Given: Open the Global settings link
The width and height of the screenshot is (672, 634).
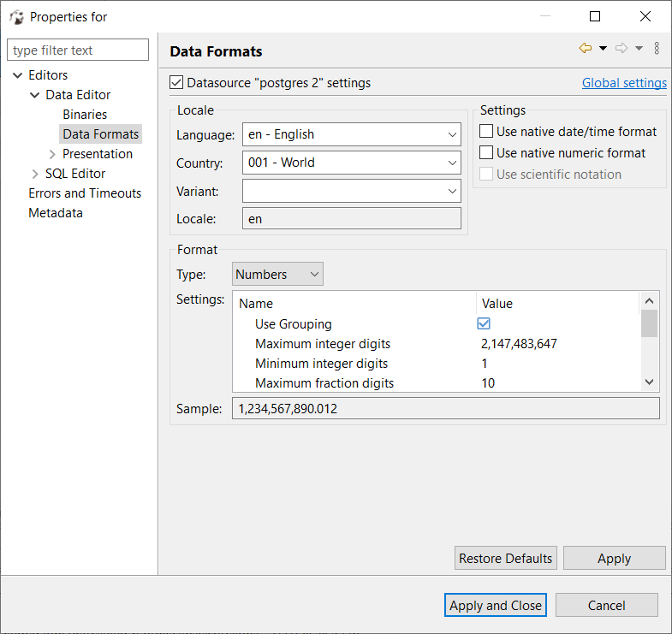Looking at the screenshot, I should coord(624,83).
